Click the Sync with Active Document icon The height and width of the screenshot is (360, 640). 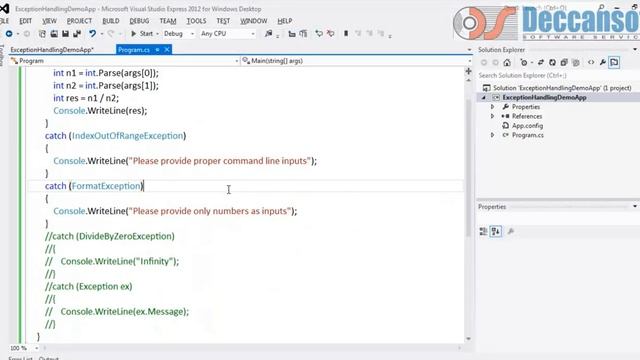541,62
